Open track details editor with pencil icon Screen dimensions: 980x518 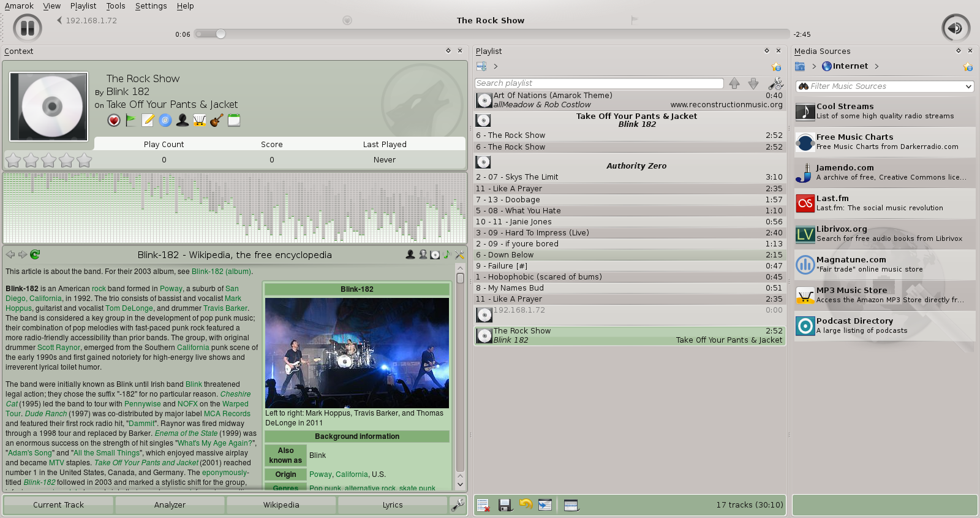click(148, 120)
